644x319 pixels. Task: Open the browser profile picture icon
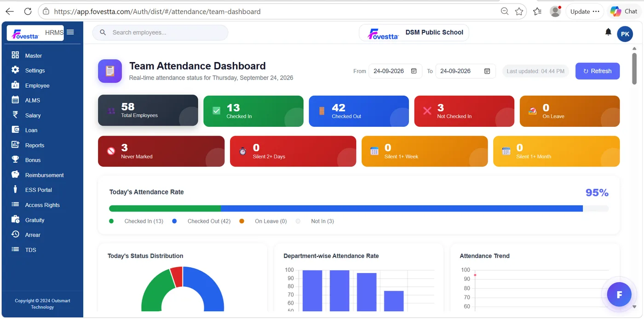click(556, 11)
